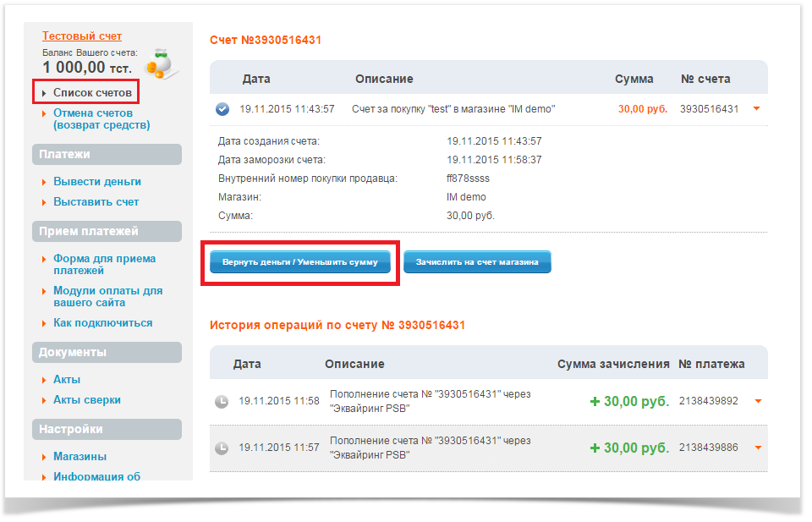Expand payment 2138439886 details arrow
The width and height of the screenshot is (812, 522).
758,448
